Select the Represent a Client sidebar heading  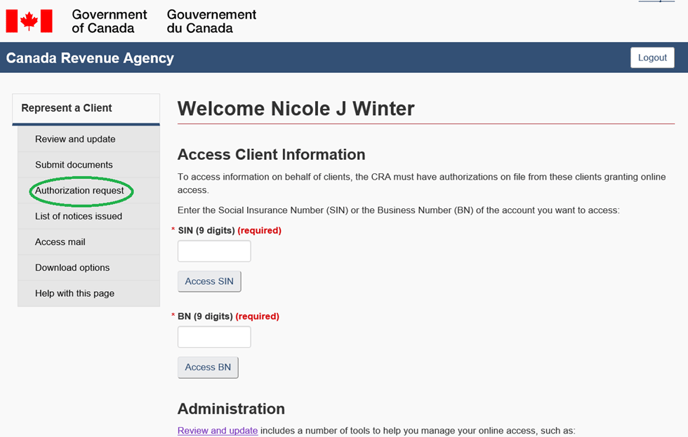(67, 108)
